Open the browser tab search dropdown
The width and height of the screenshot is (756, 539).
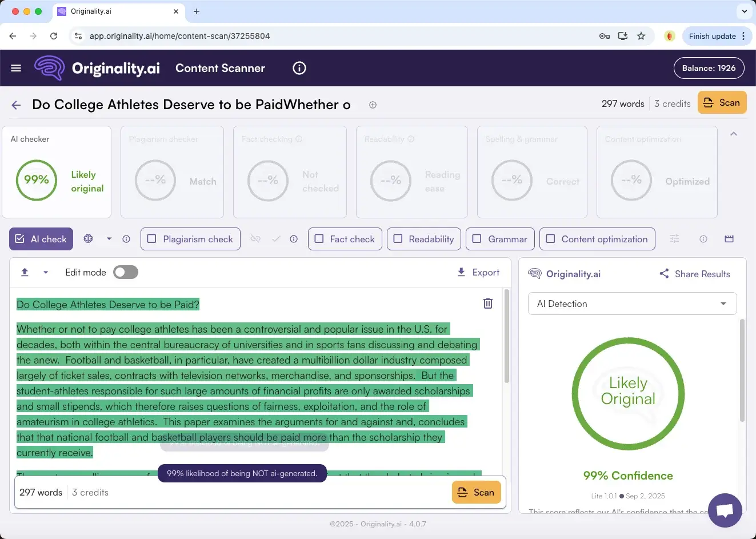(744, 11)
